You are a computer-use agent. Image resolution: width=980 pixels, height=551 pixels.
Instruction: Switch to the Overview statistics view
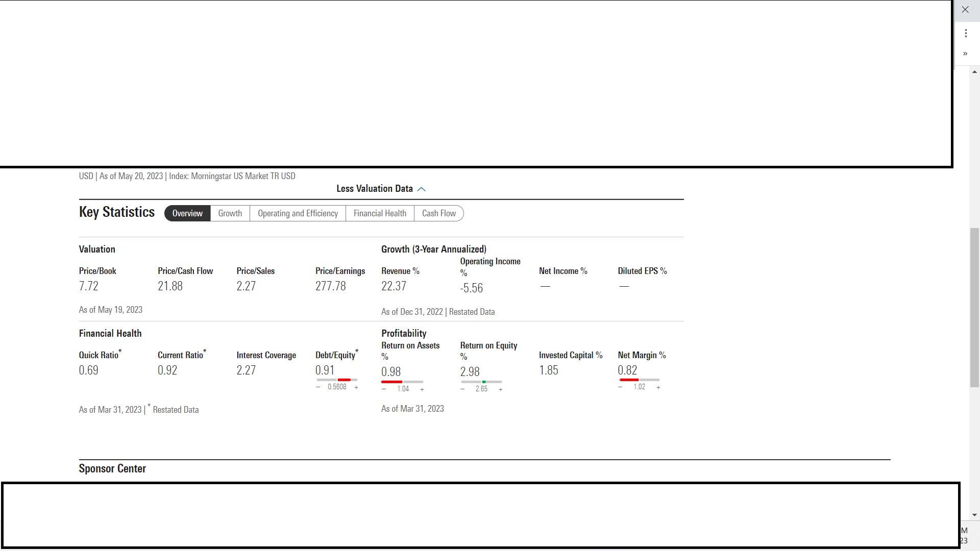[x=187, y=213]
